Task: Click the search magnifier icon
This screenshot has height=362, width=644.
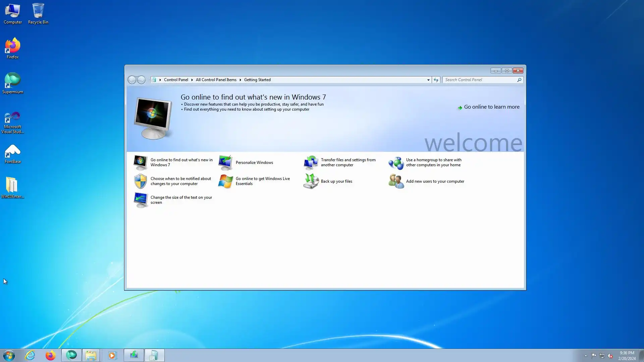Action: point(519,80)
